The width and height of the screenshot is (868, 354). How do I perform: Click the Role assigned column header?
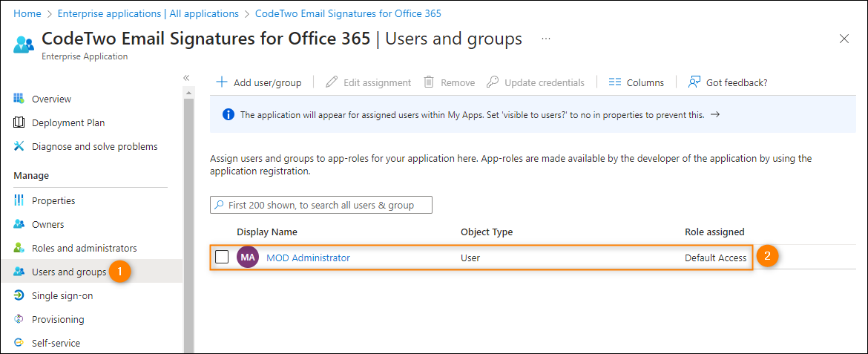714,232
